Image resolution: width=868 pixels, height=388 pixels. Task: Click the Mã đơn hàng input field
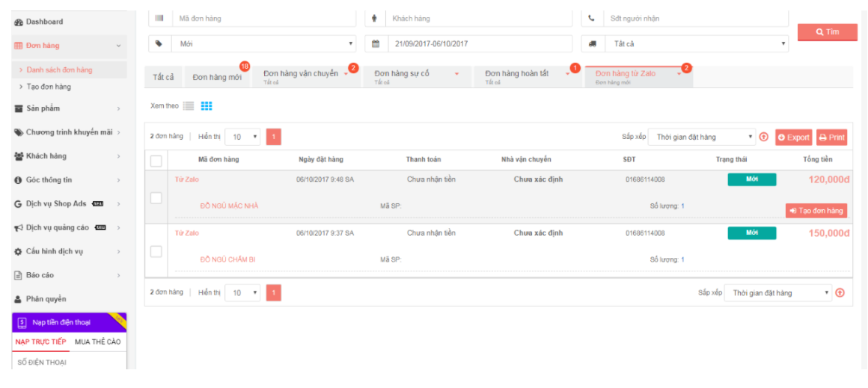263,19
